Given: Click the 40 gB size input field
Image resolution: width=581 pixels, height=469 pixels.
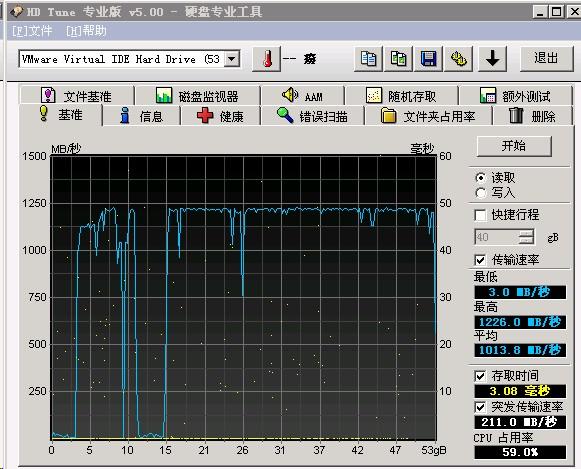Looking at the screenshot, I should [x=497, y=237].
